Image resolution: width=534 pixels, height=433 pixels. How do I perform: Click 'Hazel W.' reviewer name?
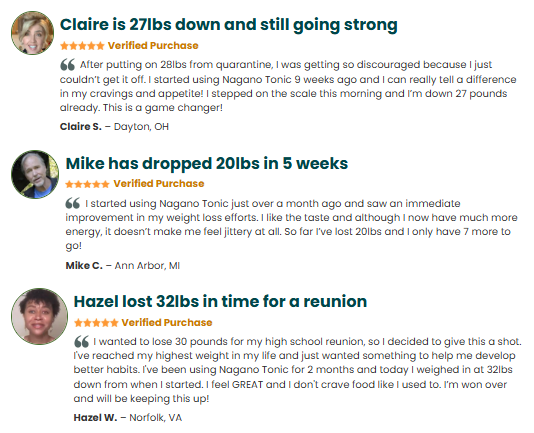point(95,418)
